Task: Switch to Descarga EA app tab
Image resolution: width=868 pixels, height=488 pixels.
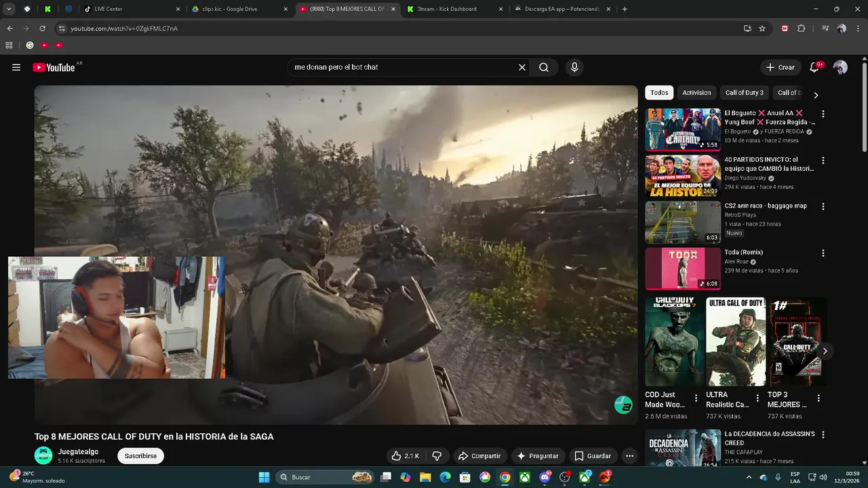Action: (561, 9)
